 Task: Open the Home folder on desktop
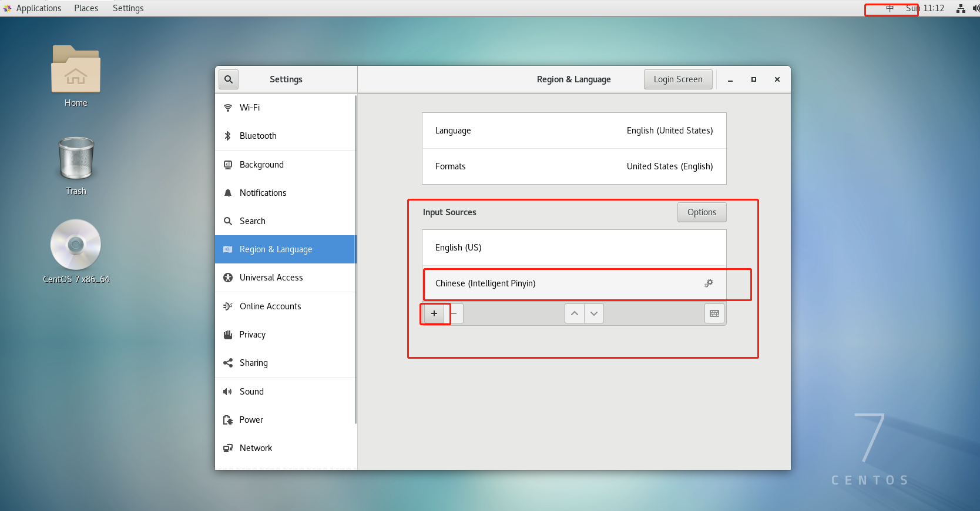pos(76,76)
